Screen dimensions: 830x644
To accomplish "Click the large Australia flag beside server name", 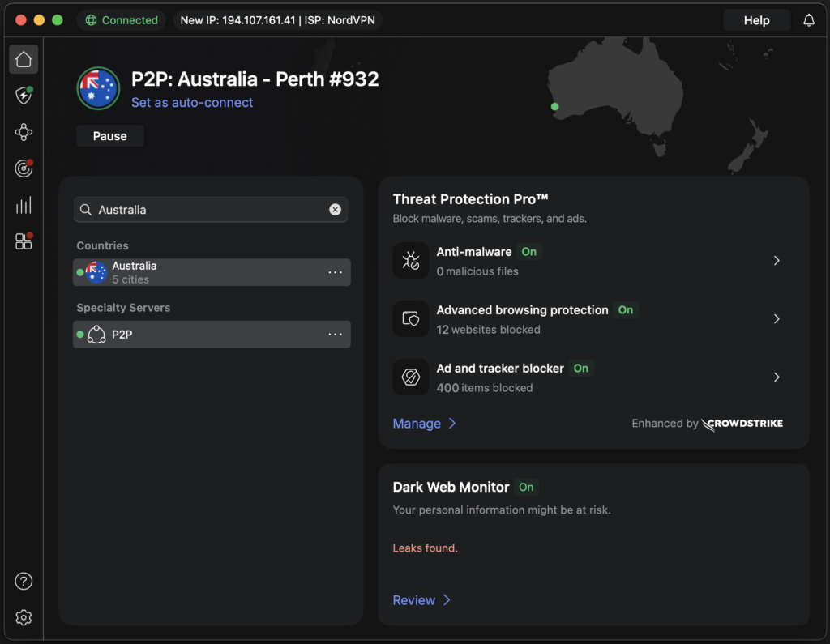I will click(98, 88).
